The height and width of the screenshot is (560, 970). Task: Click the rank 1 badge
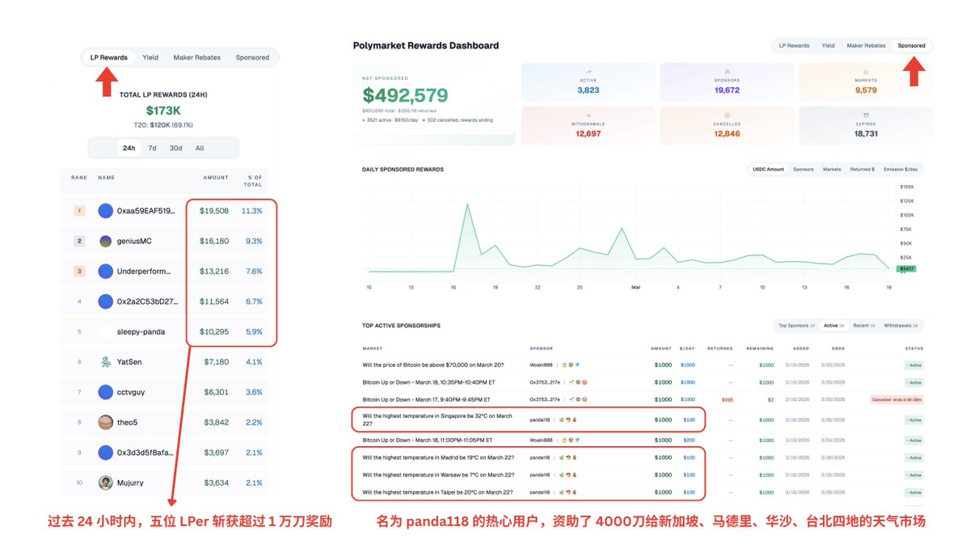tap(79, 211)
